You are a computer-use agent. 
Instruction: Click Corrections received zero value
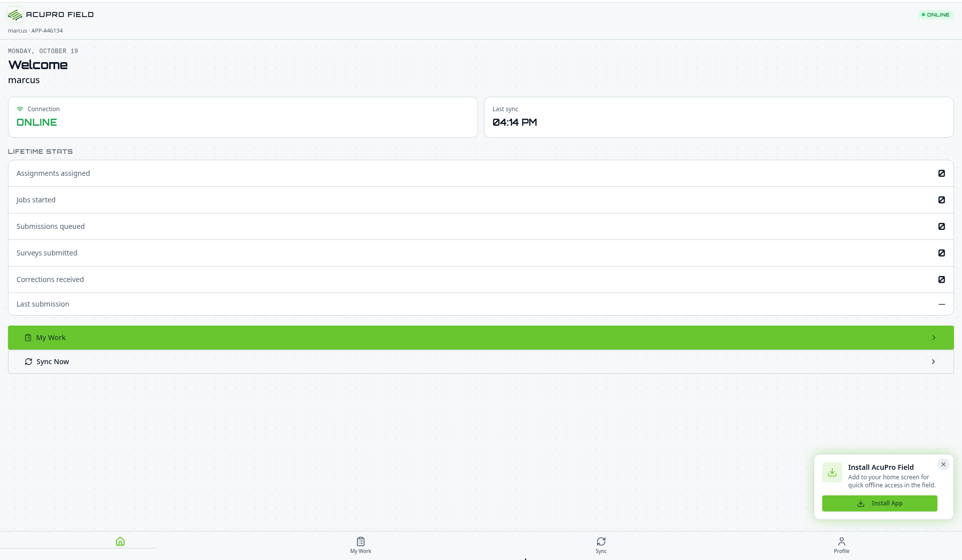[942, 279]
